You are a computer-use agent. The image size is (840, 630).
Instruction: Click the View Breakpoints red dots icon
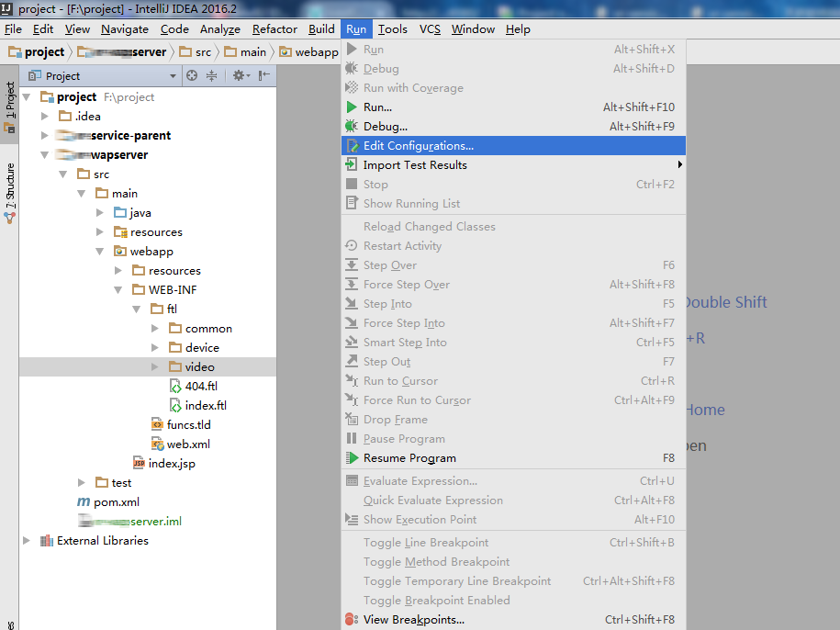(x=352, y=619)
